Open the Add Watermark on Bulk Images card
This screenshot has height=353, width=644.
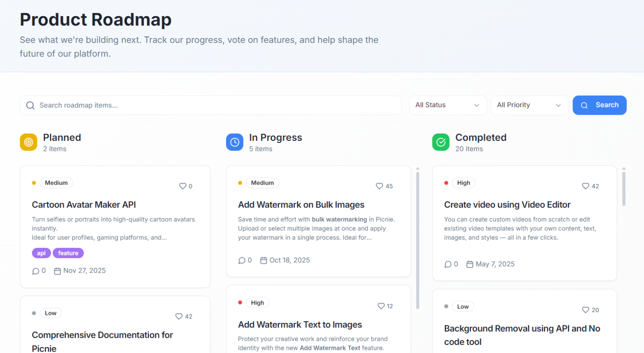(301, 205)
